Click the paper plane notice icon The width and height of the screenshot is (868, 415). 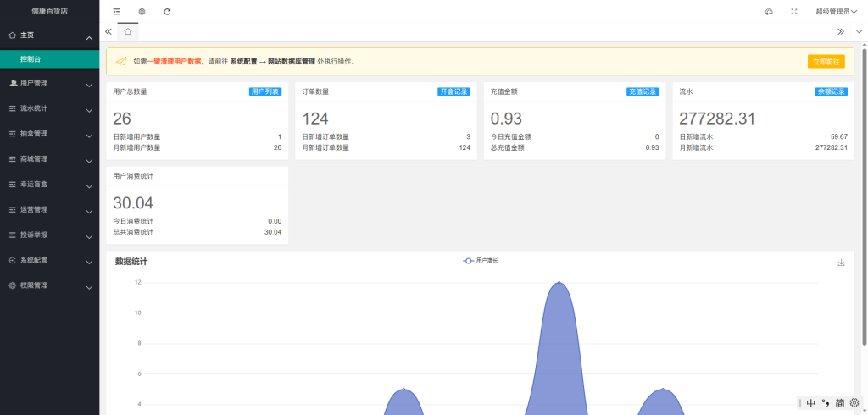coord(120,62)
